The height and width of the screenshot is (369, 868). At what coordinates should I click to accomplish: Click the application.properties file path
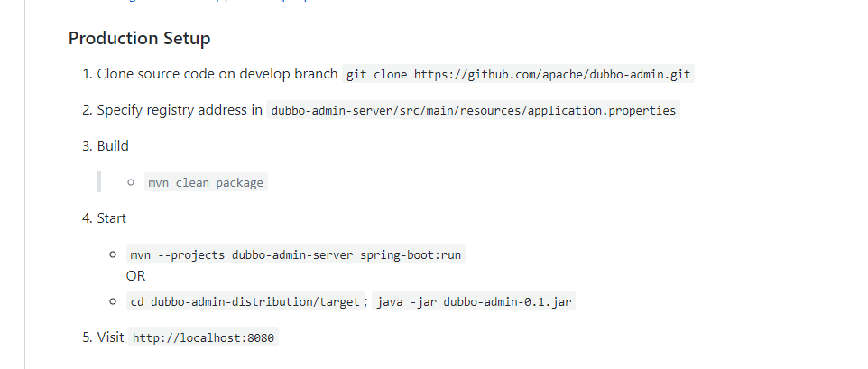click(x=474, y=110)
